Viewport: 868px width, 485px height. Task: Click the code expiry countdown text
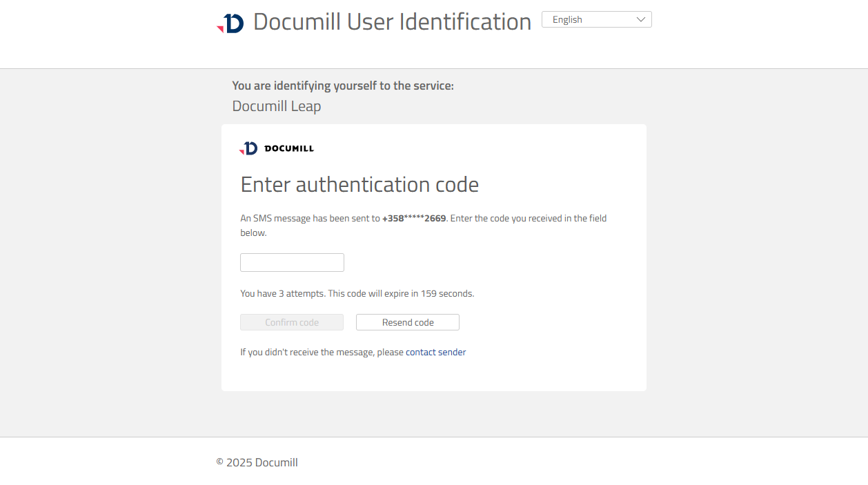(x=401, y=293)
